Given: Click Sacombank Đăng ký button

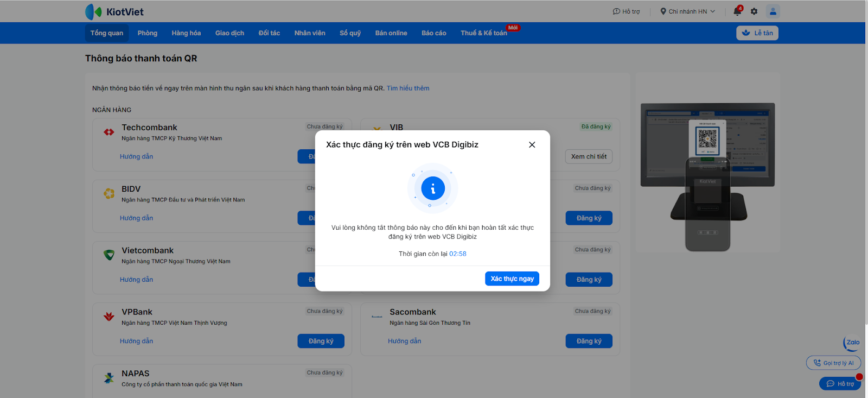Looking at the screenshot, I should pyautogui.click(x=589, y=341).
